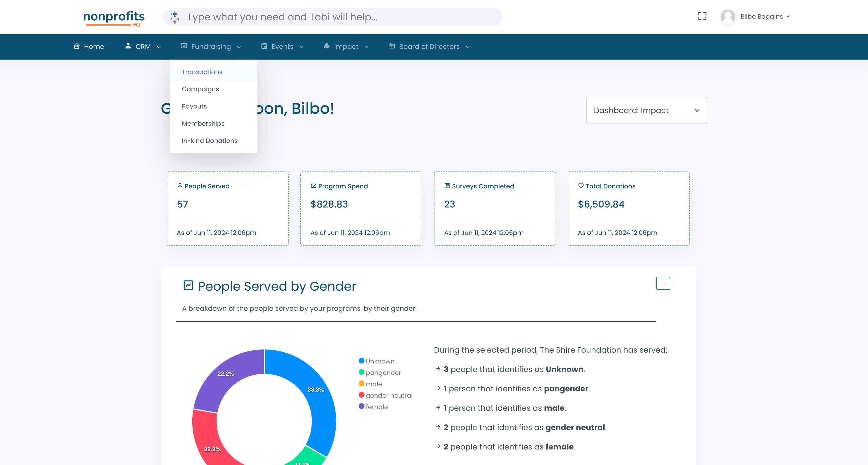Toggle the pangender legend color dot
868x465 pixels.
click(362, 372)
